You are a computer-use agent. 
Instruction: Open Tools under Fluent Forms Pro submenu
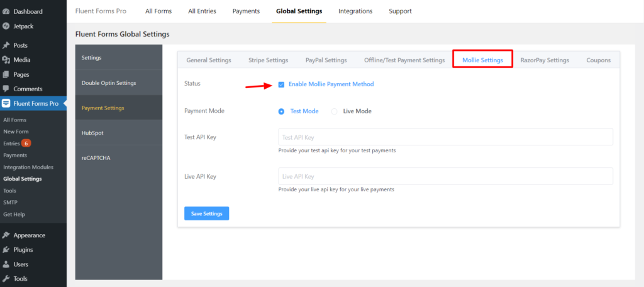9,191
